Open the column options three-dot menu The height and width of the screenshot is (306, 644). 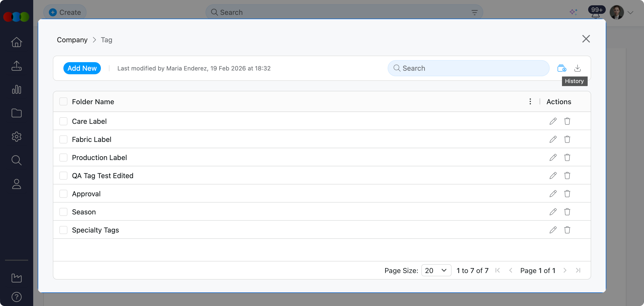tap(530, 102)
